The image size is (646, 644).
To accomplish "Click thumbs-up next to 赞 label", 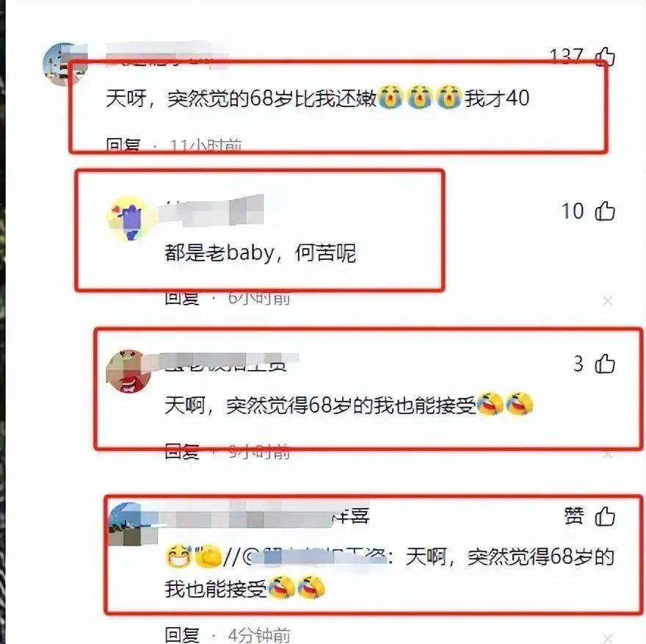I will 605,515.
